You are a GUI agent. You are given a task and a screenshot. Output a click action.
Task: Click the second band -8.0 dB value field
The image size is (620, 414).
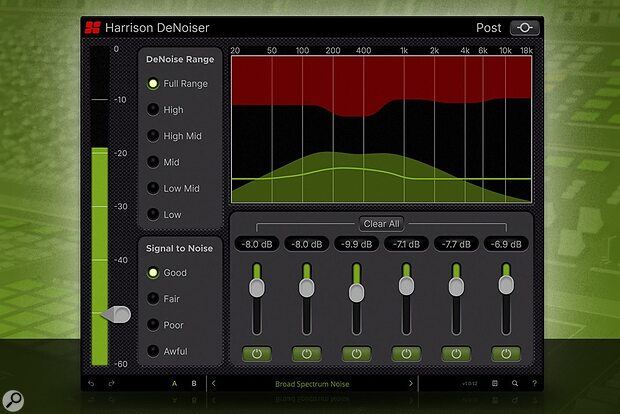point(306,244)
